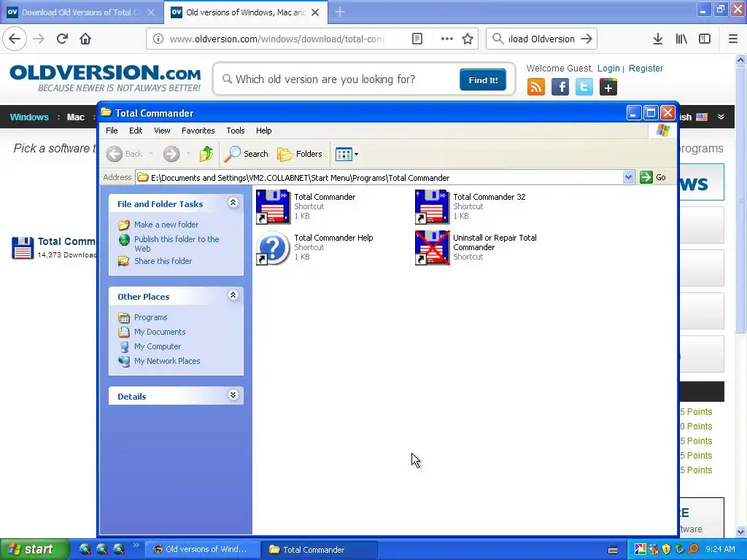Viewport: 747px width, 560px height.
Task: Click the Windows navigation link on OldVersion
Action: [29, 117]
